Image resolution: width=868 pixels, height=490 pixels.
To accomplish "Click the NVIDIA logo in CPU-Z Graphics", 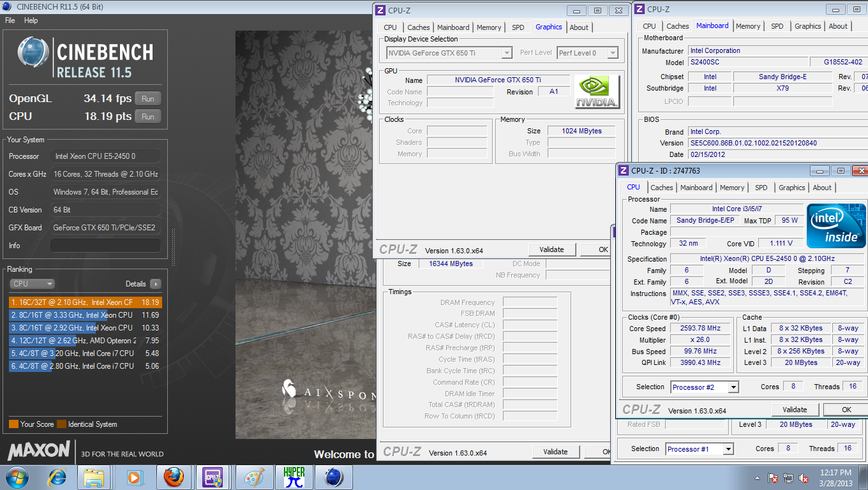I will tap(597, 92).
